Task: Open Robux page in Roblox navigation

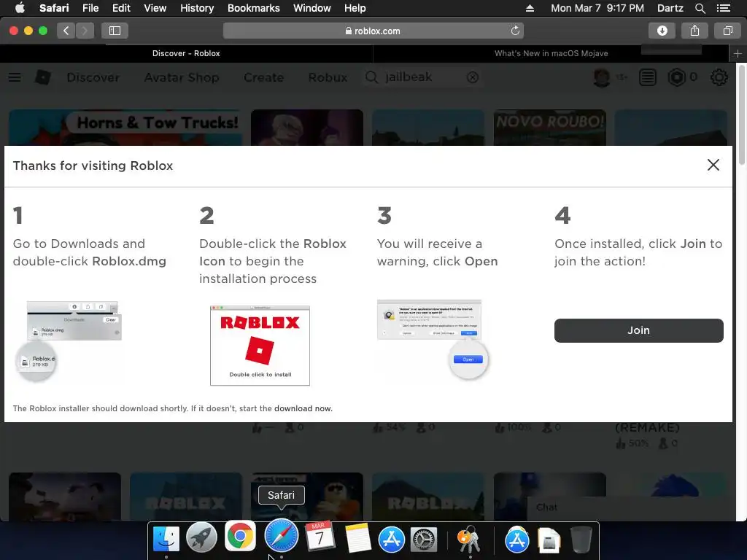Action: tap(328, 77)
